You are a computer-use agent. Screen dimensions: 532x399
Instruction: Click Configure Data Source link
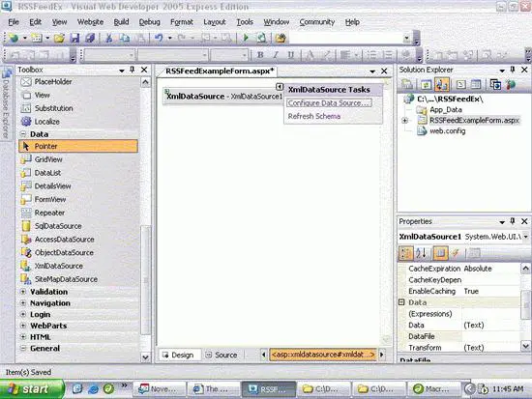[x=329, y=103]
